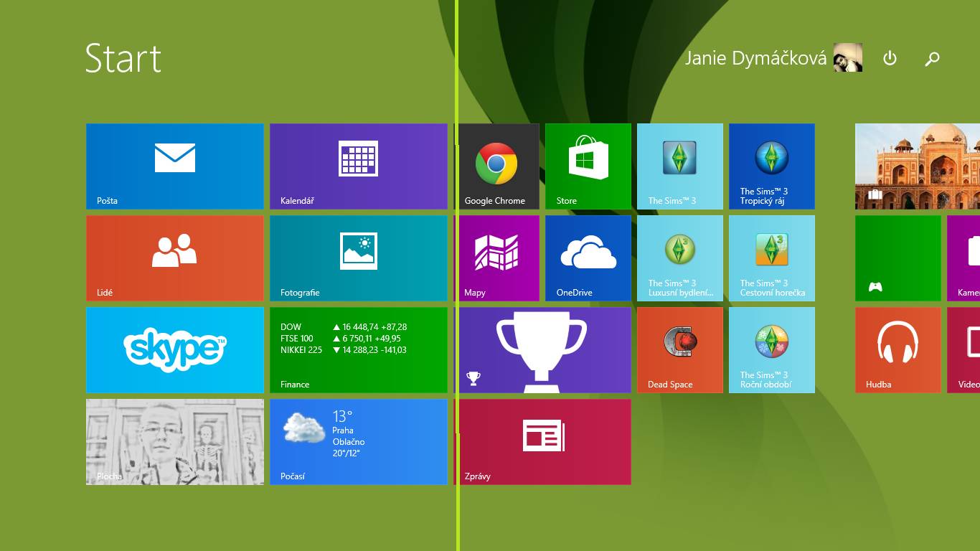Open the OneDrive tile
980x551 pixels.
588,258
